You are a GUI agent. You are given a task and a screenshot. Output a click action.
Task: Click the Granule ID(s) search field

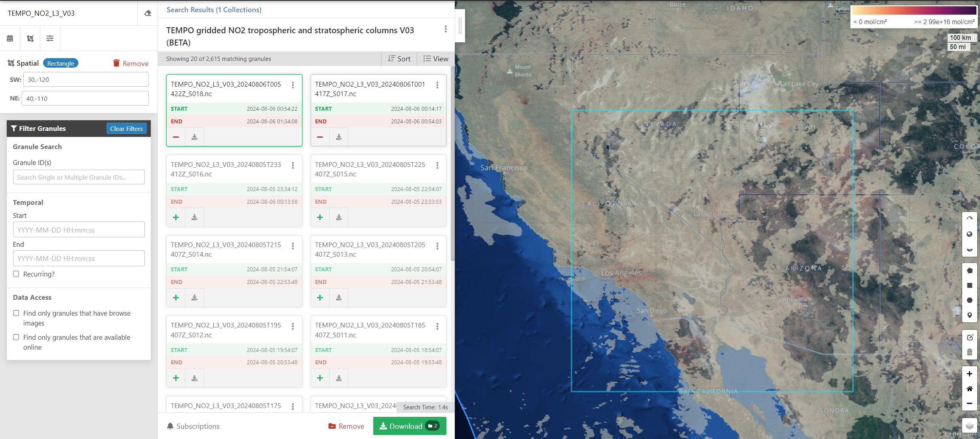[x=79, y=177]
